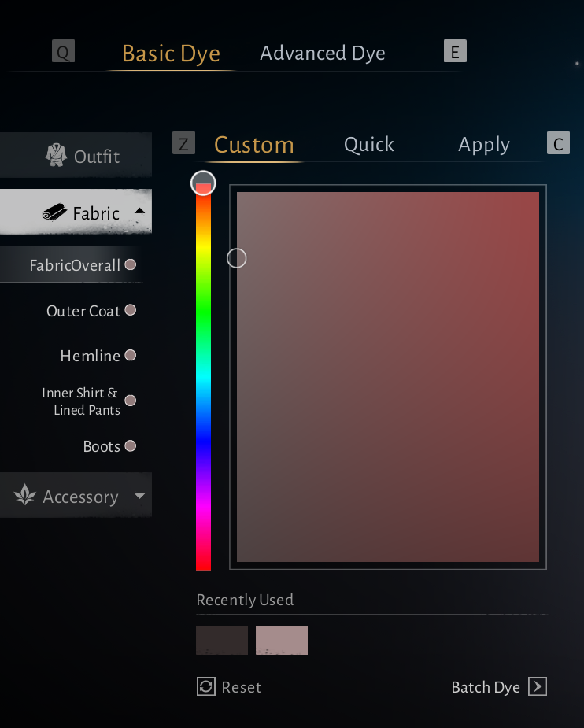
Task: Select the FabricOverall color dot
Action: [131, 264]
